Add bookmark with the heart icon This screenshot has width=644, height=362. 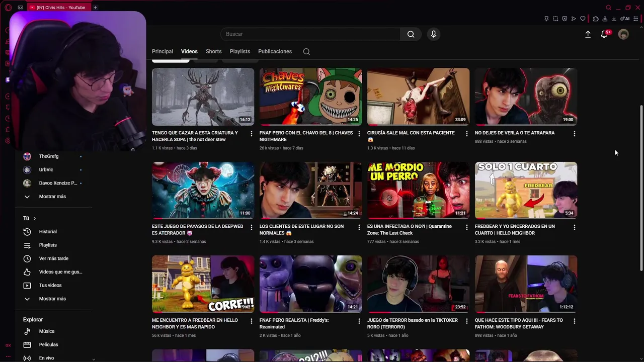583,19
